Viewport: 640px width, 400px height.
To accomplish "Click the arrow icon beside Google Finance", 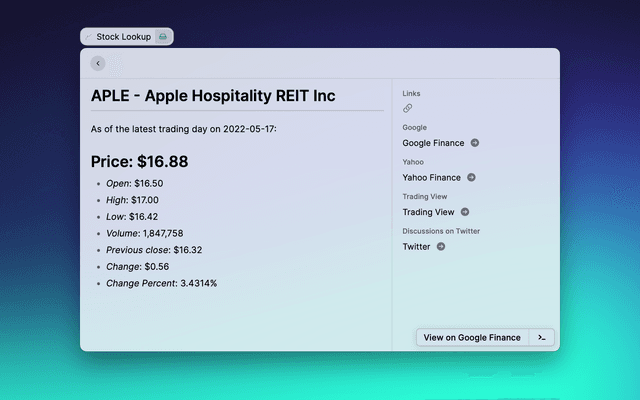I will click(x=475, y=143).
